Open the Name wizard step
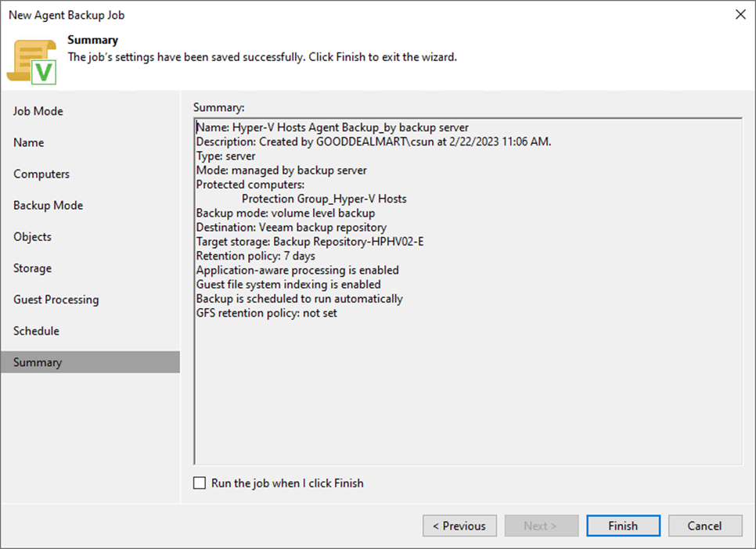 28,142
